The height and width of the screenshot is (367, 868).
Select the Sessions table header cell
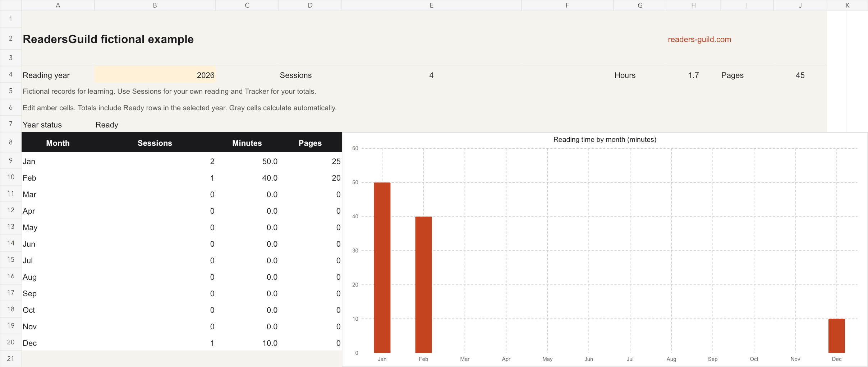pyautogui.click(x=155, y=143)
